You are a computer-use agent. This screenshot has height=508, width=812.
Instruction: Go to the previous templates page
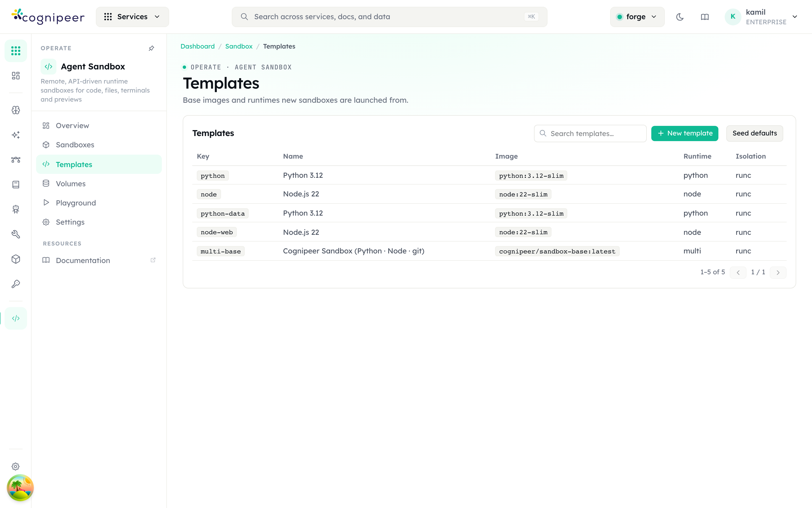click(738, 272)
